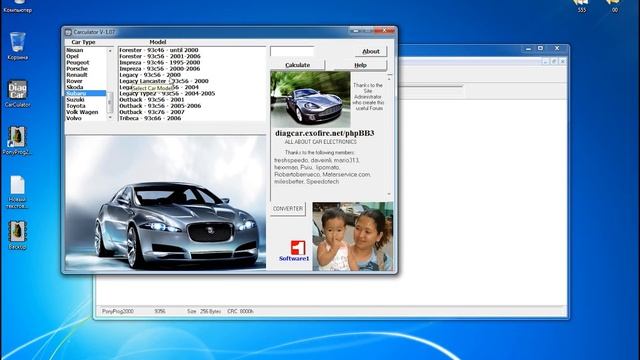Open the CONVERTER button
Screen dimensions: 640x360
288,209
